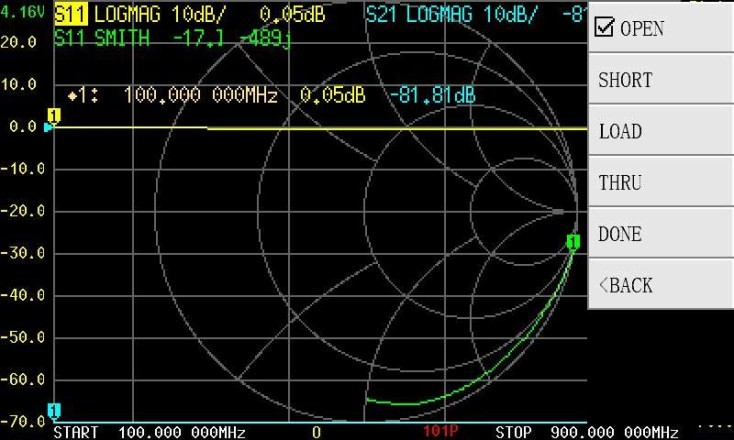This screenshot has width=734, height=440.
Task: Select the green marker 1 on Smith chart
Action: [x=573, y=242]
